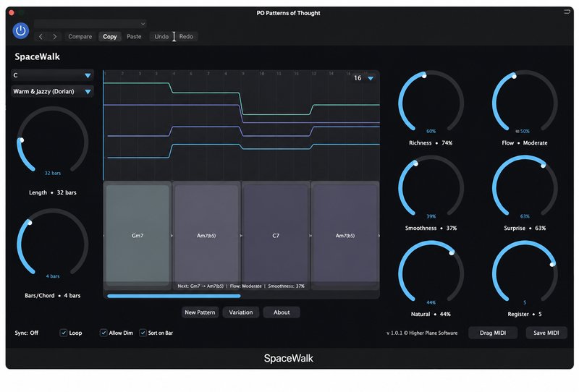Click the window expand icon at top right
Screen dimensions: 579x392
pyautogui.click(x=567, y=12)
